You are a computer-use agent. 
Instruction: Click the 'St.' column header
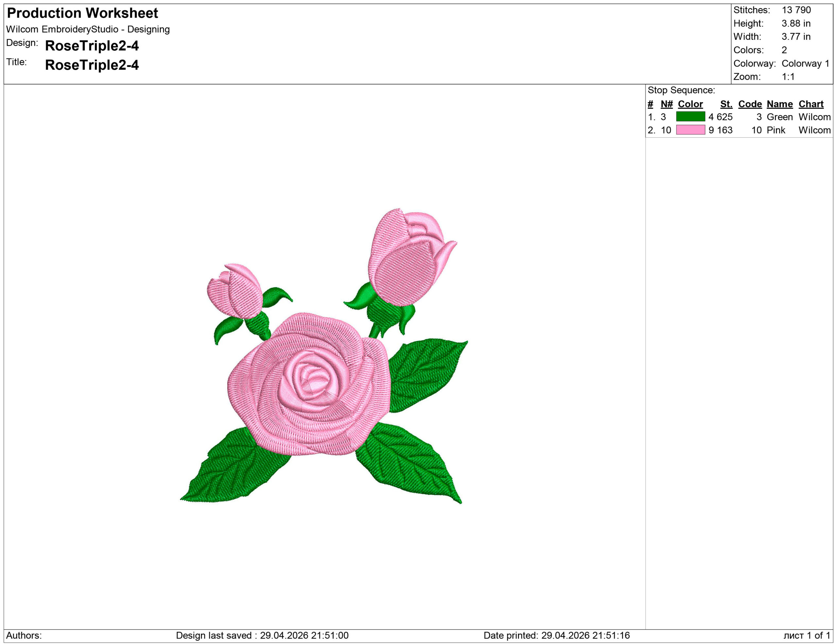[726, 104]
